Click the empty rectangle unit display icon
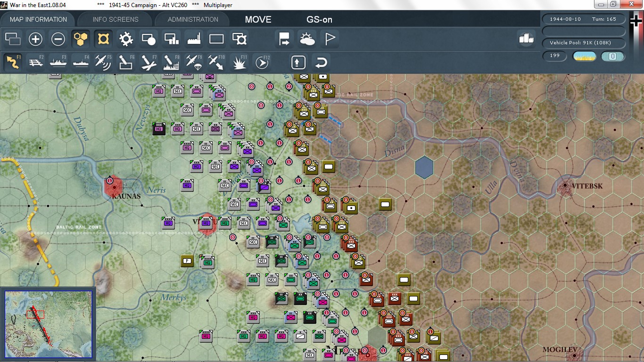 (216, 39)
